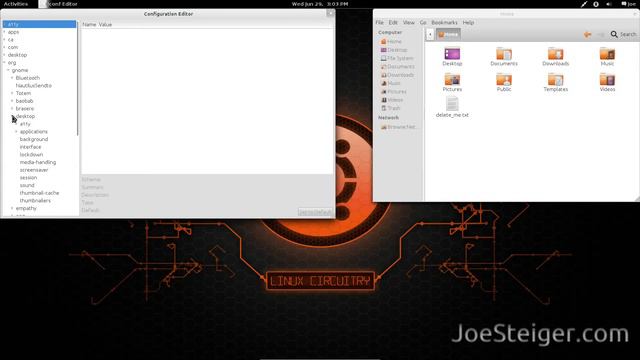Image resolution: width=640 pixels, height=360 pixels.
Task: Open the clock calendar in top panel
Action: point(320,4)
